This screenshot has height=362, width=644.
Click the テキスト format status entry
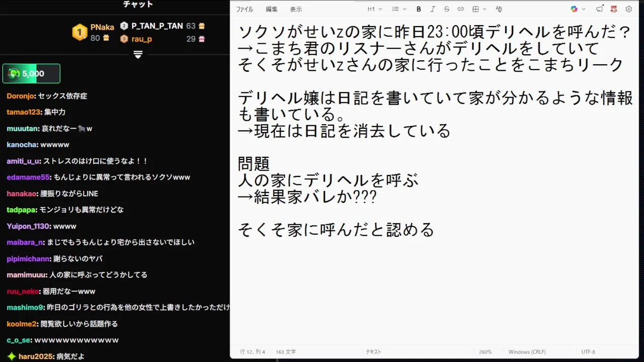click(x=373, y=352)
